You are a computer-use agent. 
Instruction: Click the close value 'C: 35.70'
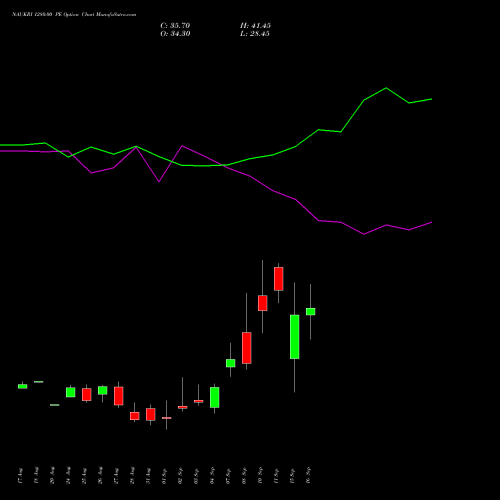(175, 26)
